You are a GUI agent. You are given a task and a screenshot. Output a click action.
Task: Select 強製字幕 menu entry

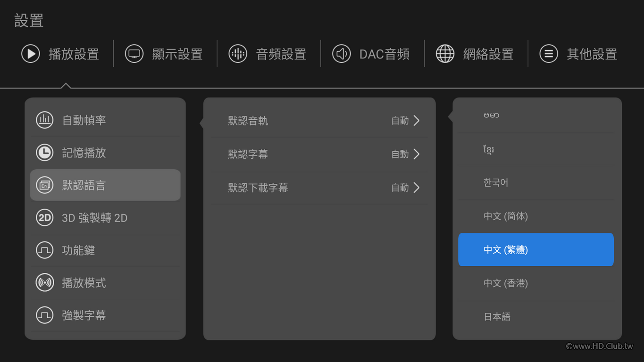pyautogui.click(x=105, y=315)
